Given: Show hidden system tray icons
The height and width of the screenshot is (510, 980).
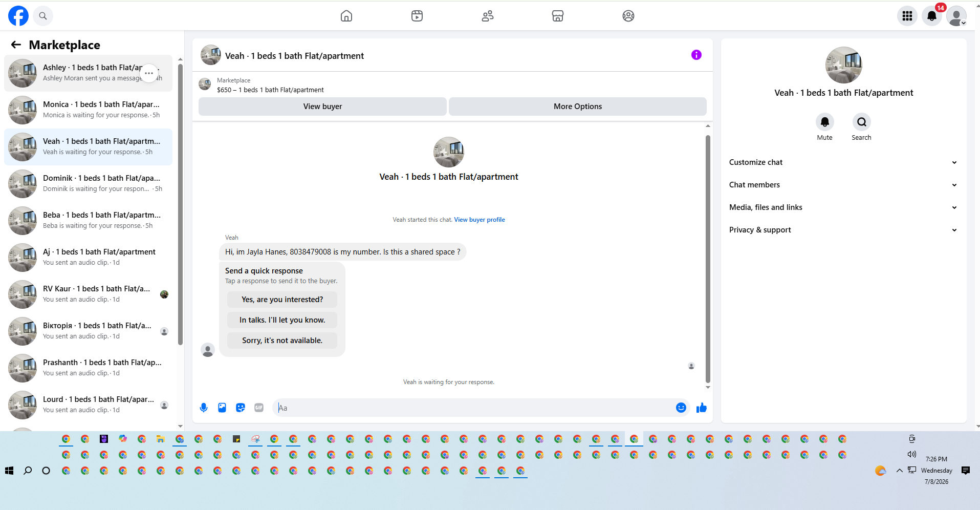Looking at the screenshot, I should pos(899,471).
